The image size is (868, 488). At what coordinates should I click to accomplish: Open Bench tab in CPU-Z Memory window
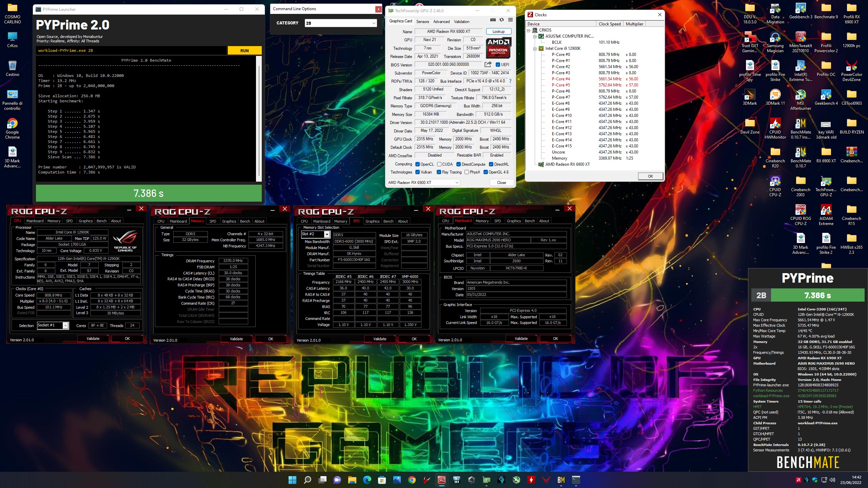[x=245, y=221]
